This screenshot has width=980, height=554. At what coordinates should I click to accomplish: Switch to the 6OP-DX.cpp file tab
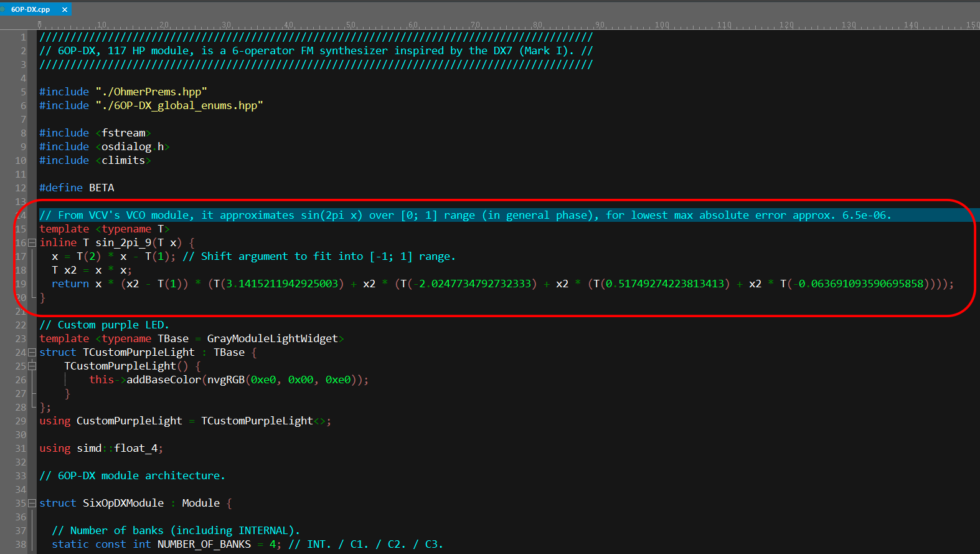click(x=31, y=10)
